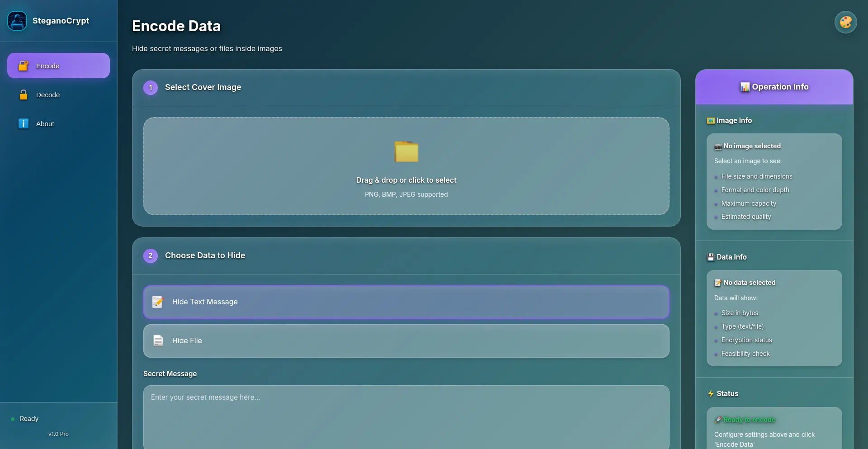
Task: Click the Image Info picture icon
Action: pos(711,121)
